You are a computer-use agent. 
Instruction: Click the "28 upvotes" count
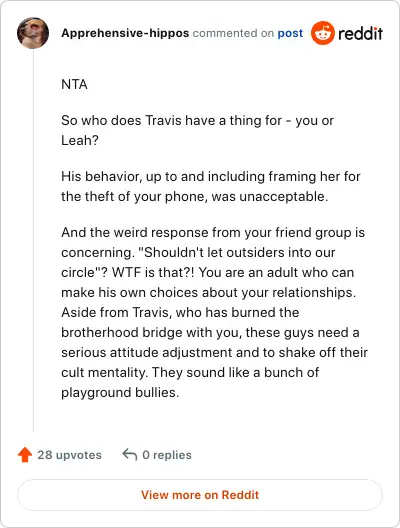(x=69, y=455)
